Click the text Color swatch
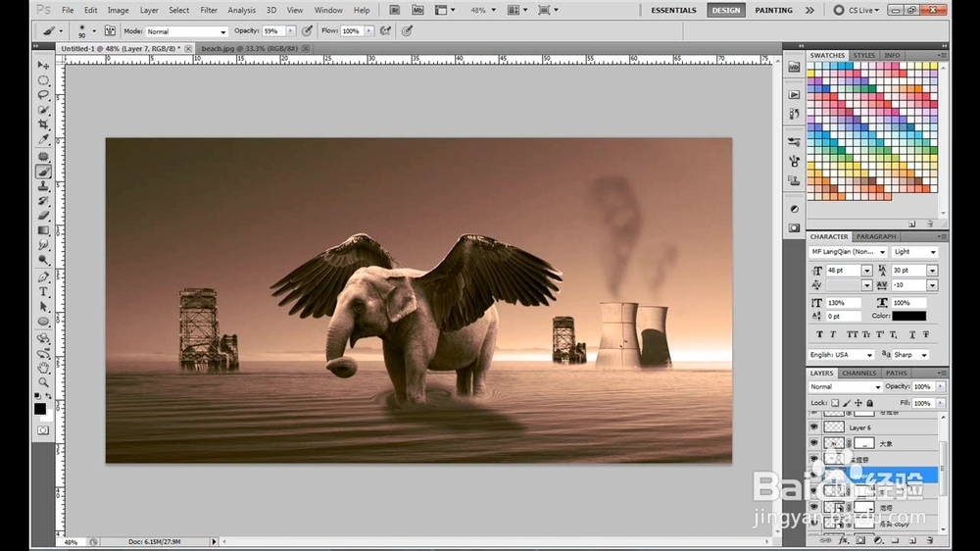This screenshot has width=980, height=551. click(908, 316)
